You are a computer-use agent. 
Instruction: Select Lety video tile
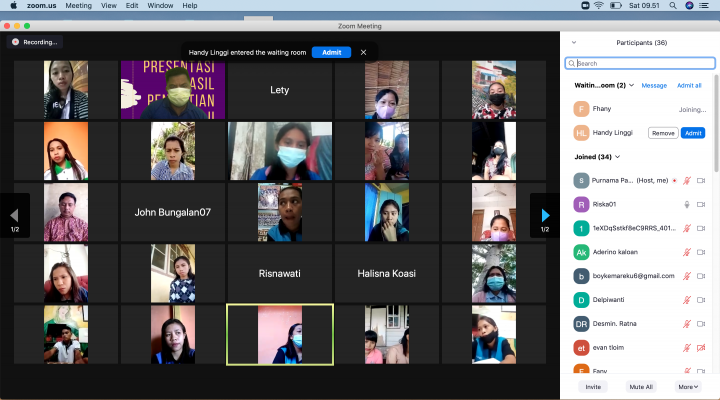[x=280, y=90]
